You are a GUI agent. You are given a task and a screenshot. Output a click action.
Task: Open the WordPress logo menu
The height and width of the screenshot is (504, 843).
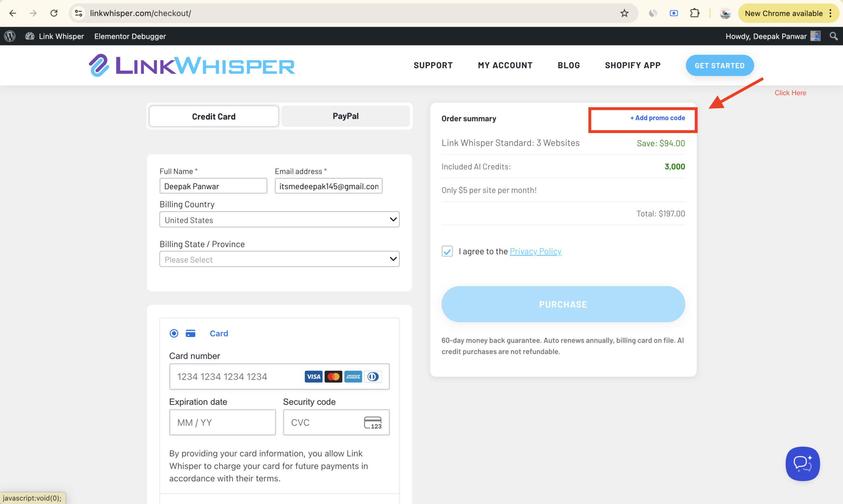[x=10, y=36]
